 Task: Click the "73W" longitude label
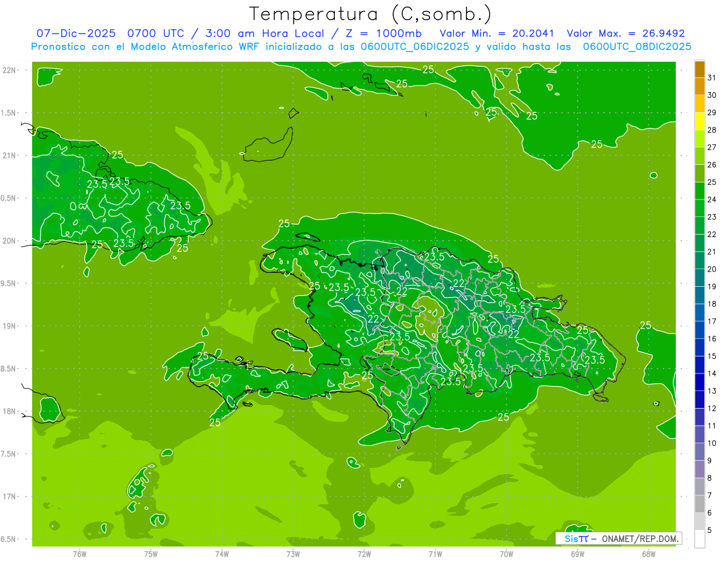[x=293, y=554]
